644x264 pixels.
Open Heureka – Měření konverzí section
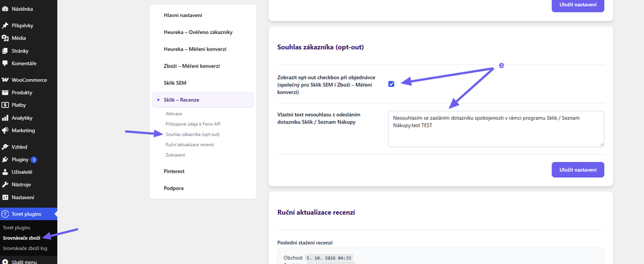[195, 49]
